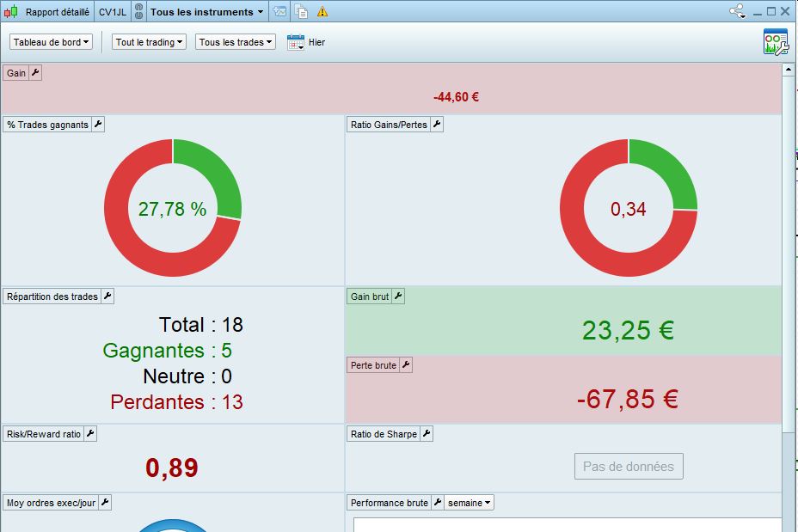This screenshot has height=532, width=798.
Task: Click the Gain widget label
Action: pos(16,73)
